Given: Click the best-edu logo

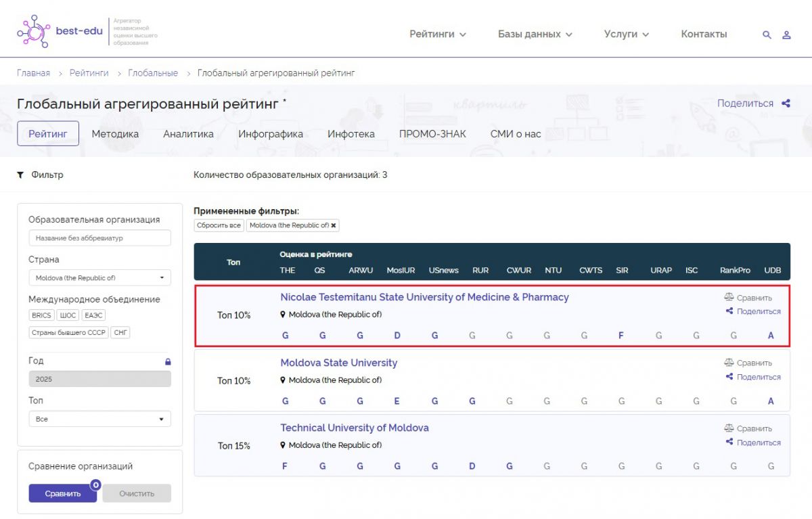Looking at the screenshot, I should [60, 31].
